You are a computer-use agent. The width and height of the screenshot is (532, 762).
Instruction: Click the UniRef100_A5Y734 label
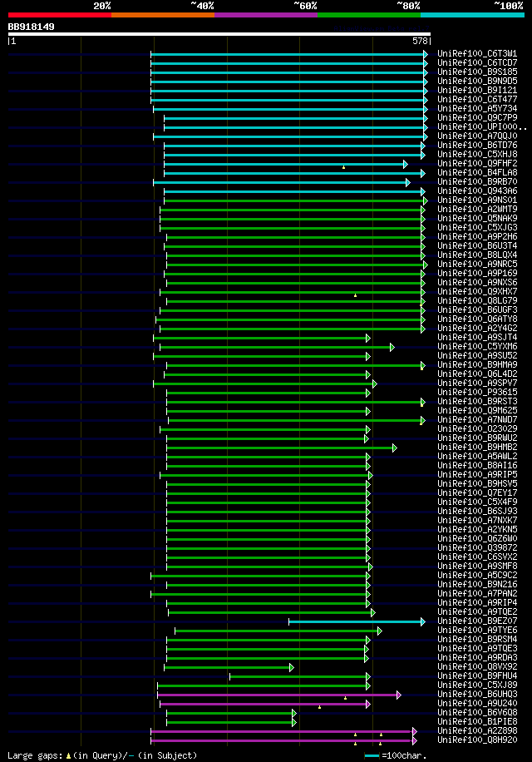pyautogui.click(x=477, y=108)
